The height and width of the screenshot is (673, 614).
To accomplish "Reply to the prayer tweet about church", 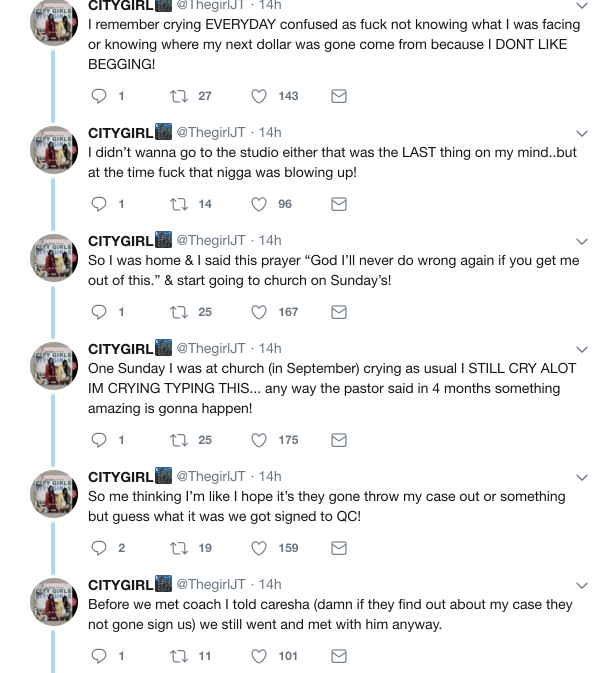I will point(99,312).
